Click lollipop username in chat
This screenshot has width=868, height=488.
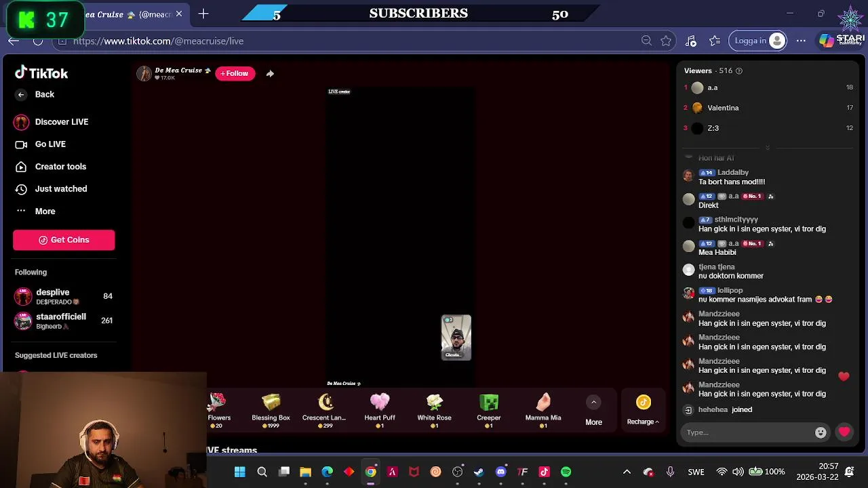pos(730,291)
